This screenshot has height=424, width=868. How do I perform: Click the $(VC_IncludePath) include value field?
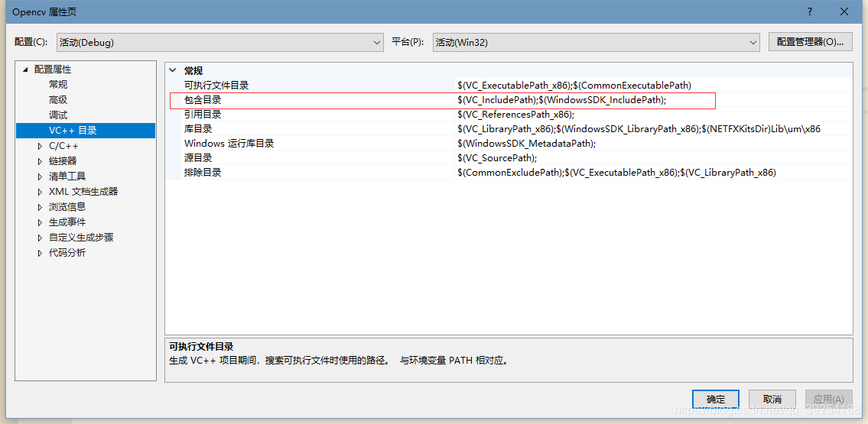coord(653,100)
